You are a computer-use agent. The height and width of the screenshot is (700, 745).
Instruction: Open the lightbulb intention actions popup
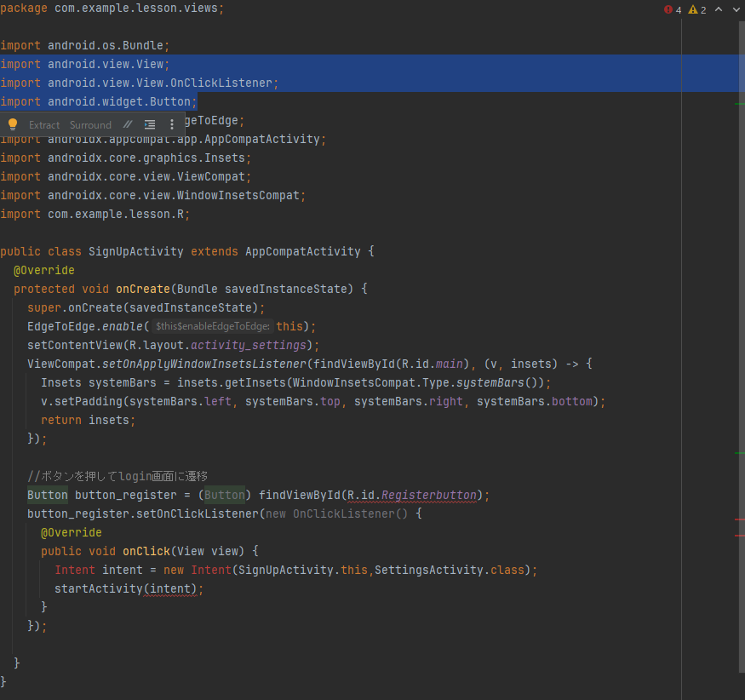pyautogui.click(x=13, y=124)
